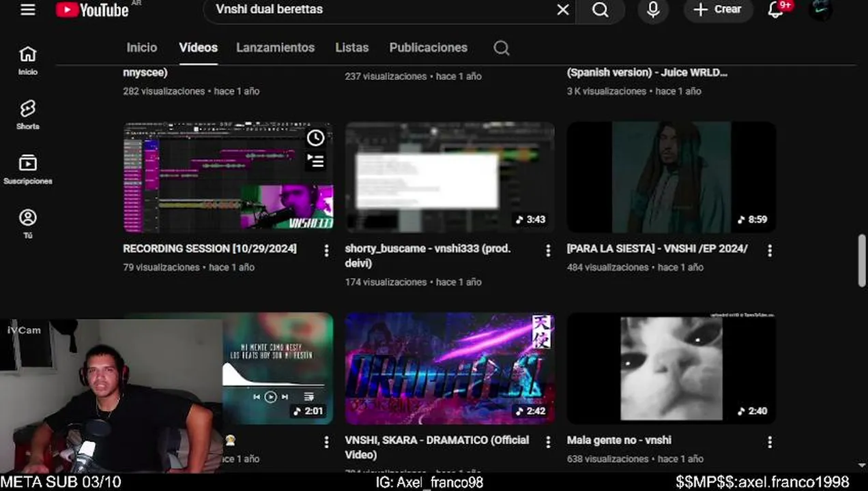This screenshot has width=868, height=491.
Task: Click the magnifier search button
Action: point(600,10)
